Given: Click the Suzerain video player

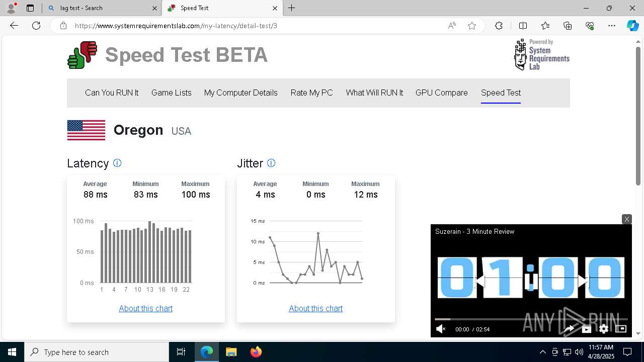Looking at the screenshot, I should coord(531,281).
